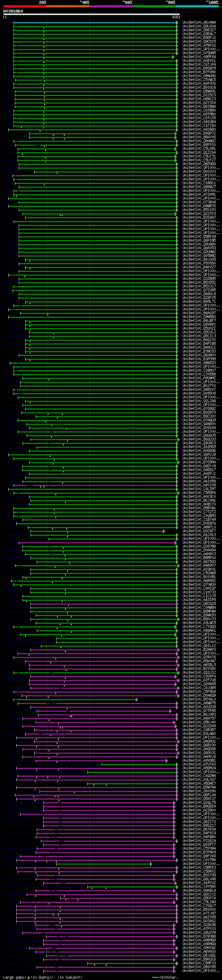
Task: Select hit UniRef100_A4SAD0
Action: tap(199, 130)
